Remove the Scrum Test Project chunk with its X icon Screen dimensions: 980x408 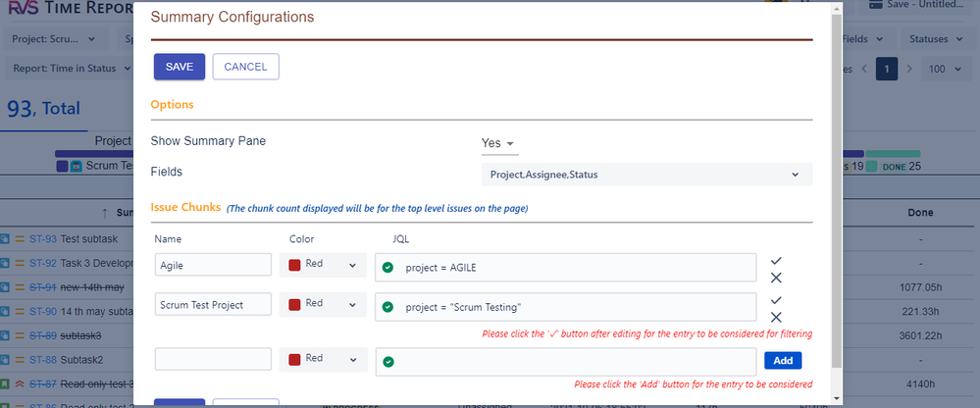(x=776, y=317)
